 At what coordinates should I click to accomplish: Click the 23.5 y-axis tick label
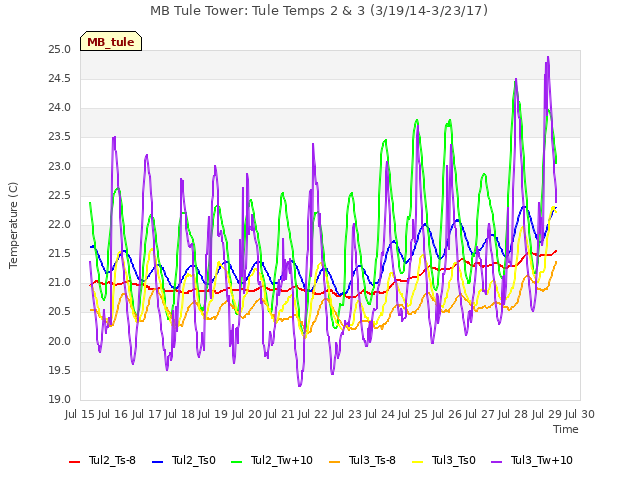click(60, 137)
